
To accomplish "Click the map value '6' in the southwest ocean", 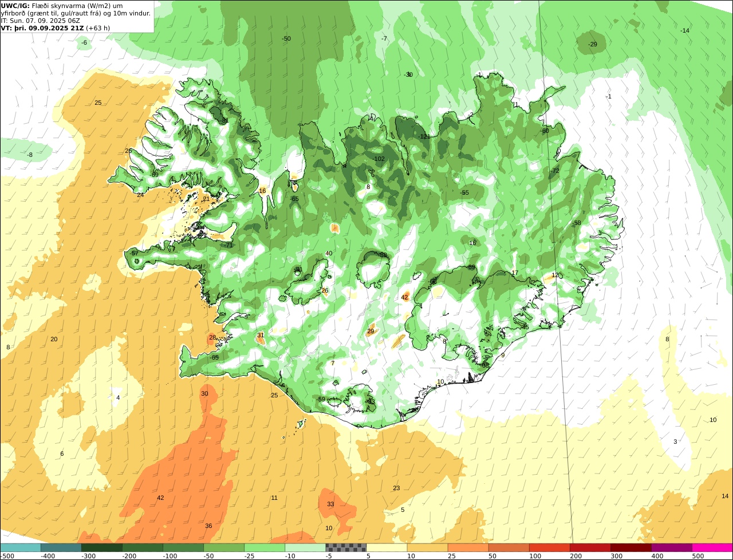I will pos(62,453).
